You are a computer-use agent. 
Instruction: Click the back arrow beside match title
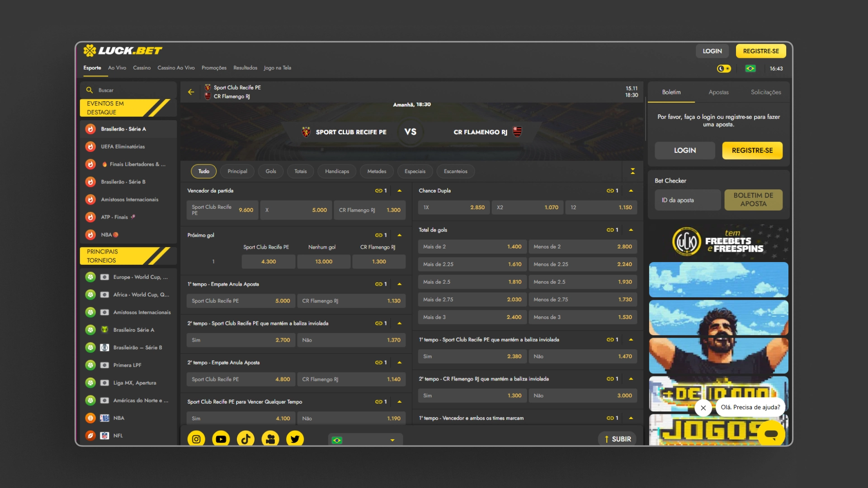click(x=191, y=92)
